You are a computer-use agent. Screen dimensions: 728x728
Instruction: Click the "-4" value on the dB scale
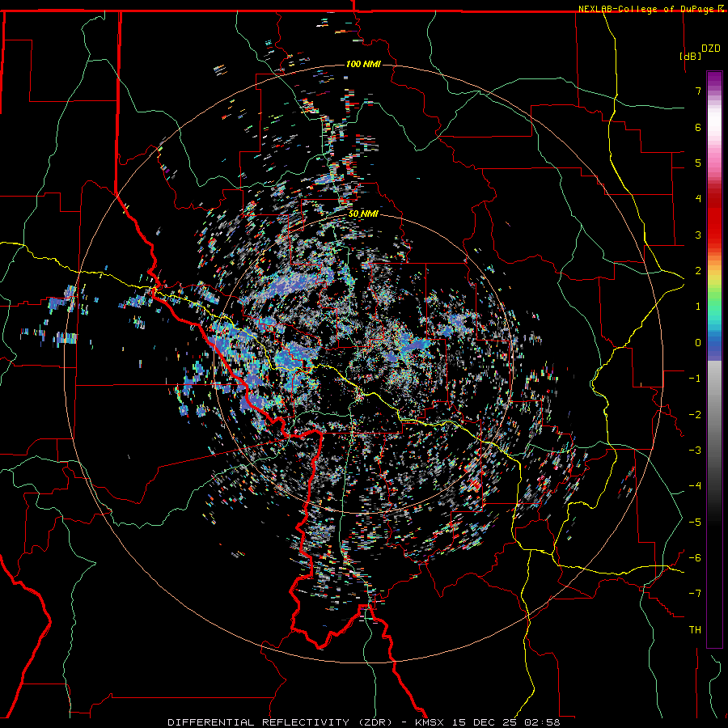pos(695,486)
